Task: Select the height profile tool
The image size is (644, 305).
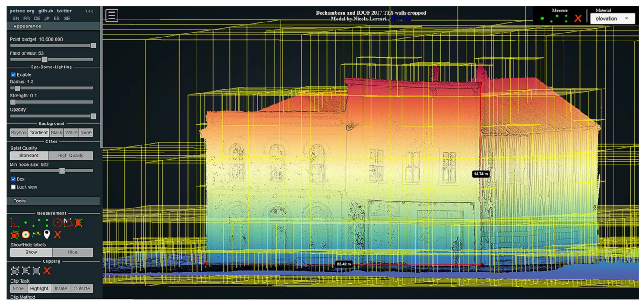Action: click(x=36, y=234)
